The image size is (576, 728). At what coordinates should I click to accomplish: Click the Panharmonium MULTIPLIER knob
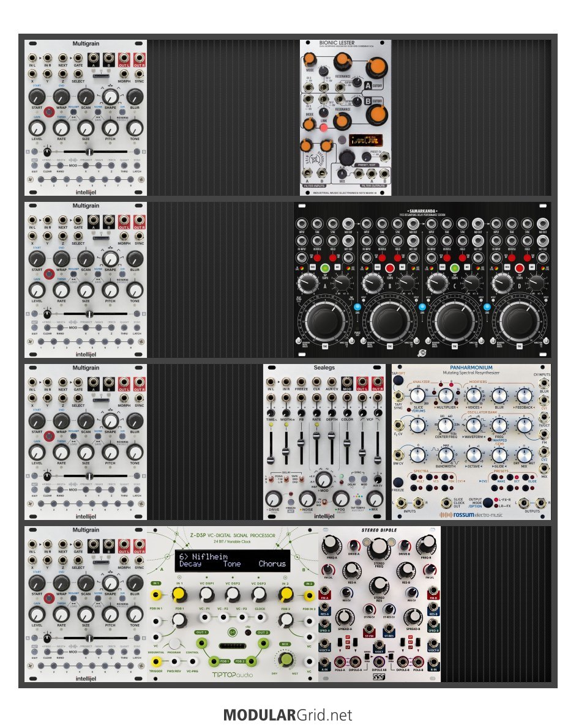point(446,396)
